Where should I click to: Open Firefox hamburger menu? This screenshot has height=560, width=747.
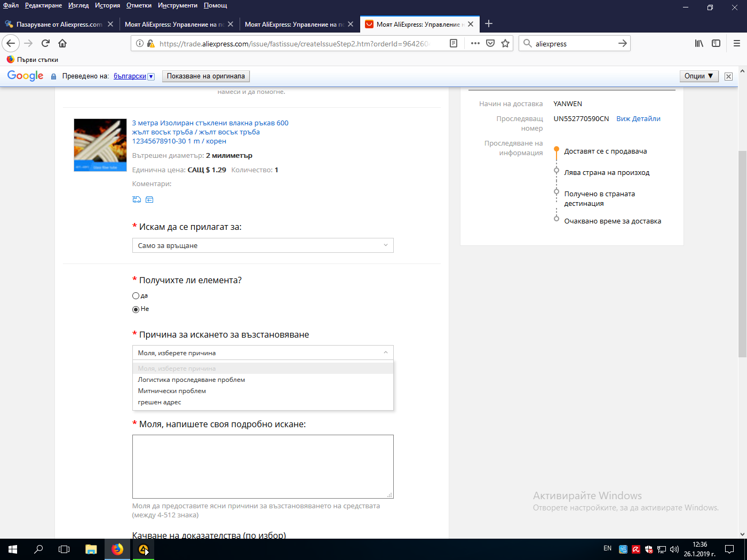tap(736, 43)
